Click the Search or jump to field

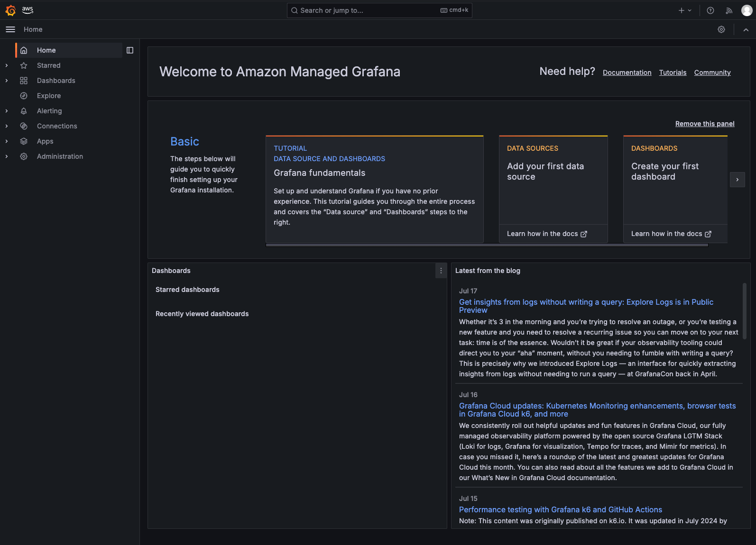point(379,10)
